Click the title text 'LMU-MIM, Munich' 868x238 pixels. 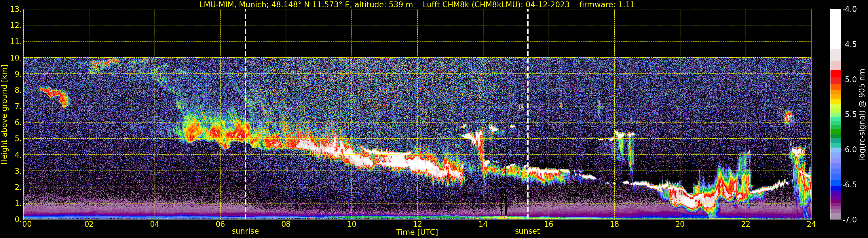coord(233,5)
